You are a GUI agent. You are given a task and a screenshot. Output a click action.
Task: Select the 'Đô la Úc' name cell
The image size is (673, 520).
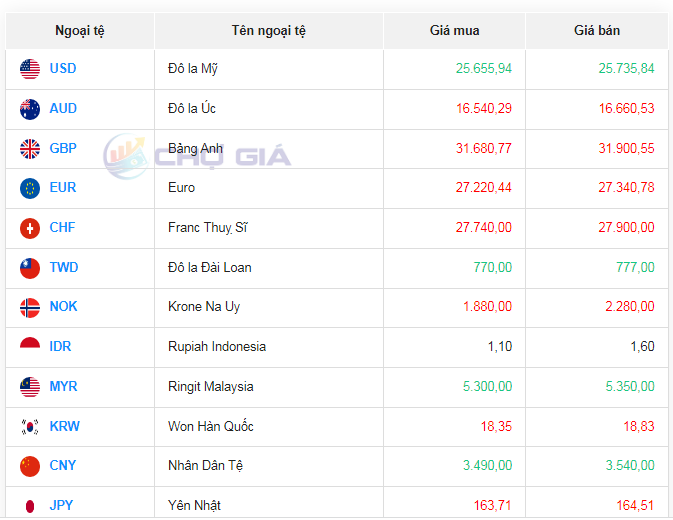tap(269, 109)
